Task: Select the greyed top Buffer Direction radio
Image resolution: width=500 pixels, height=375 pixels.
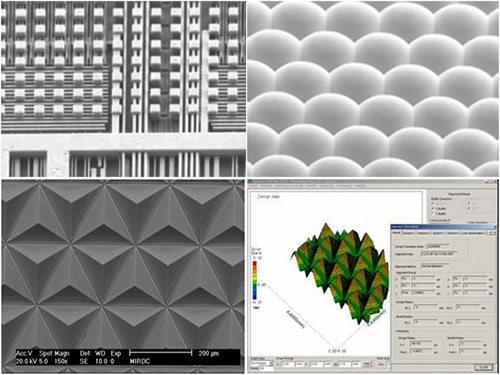Action: click(433, 203)
